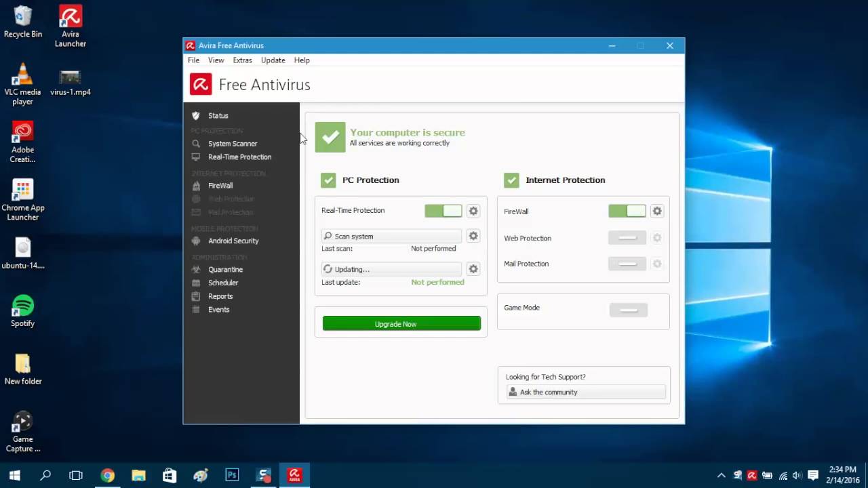Image resolution: width=868 pixels, height=488 pixels.
Task: Click the Internet Protection green checkbox
Action: tap(511, 180)
